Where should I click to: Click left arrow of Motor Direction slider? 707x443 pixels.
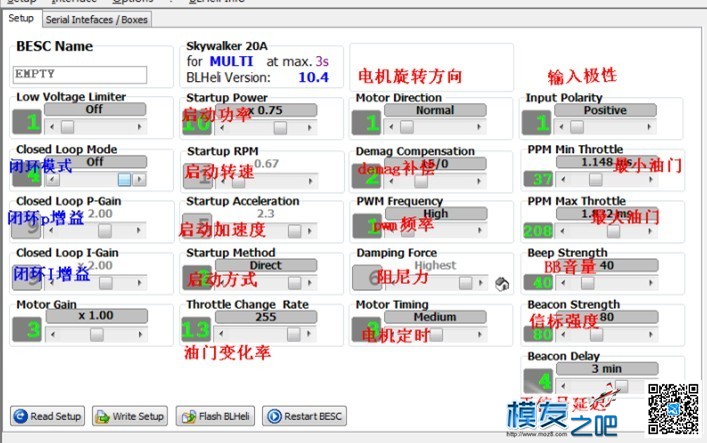[x=391, y=127]
